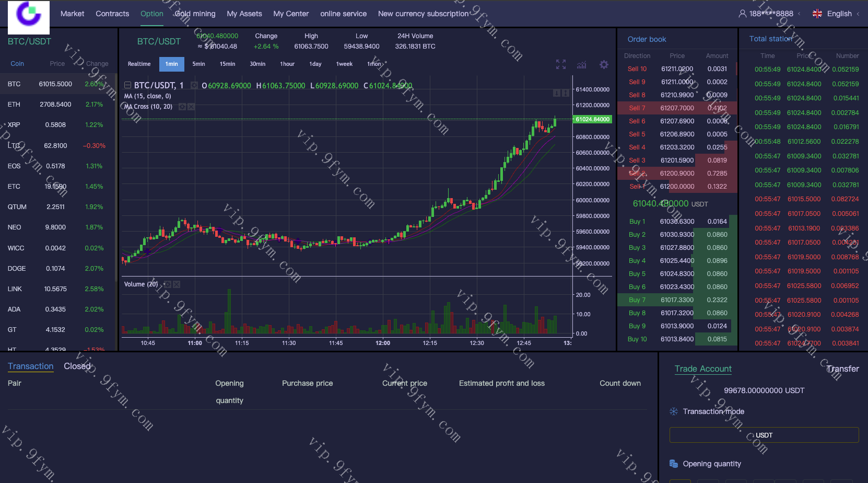Screen dimensions: 868x483
Task: Switch chart to 15min interval
Action: pyautogui.click(x=227, y=64)
